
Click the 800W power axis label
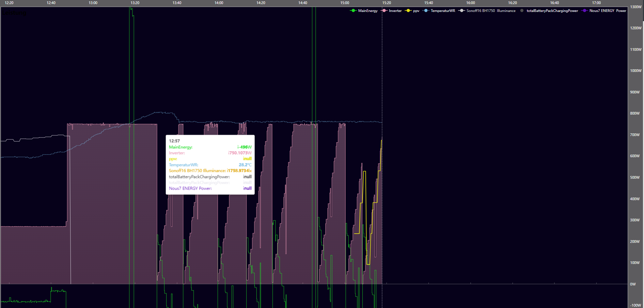(x=635, y=113)
